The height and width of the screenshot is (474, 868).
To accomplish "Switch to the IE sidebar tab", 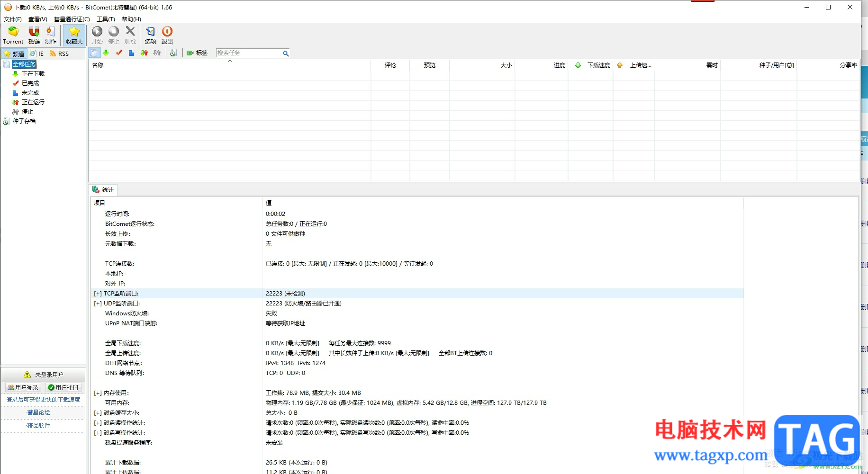I will click(37, 54).
